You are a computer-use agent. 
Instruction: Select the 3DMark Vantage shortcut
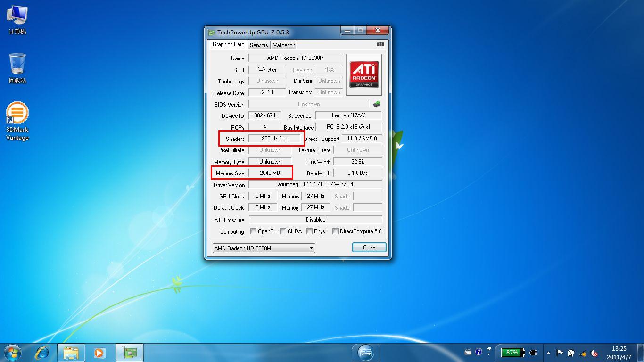pyautogui.click(x=17, y=122)
